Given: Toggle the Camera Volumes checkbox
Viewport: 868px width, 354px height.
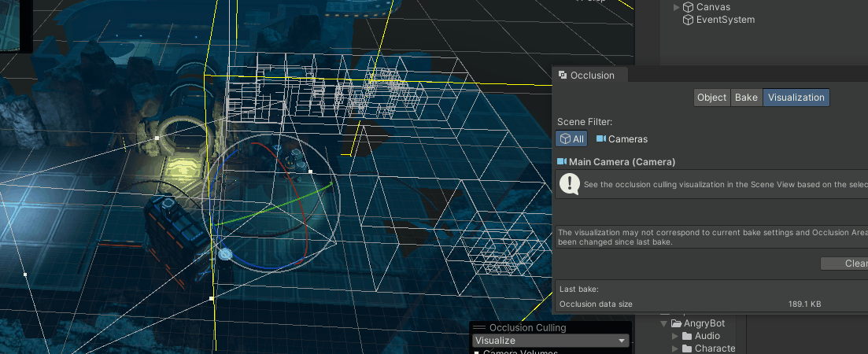Looking at the screenshot, I should [477, 352].
